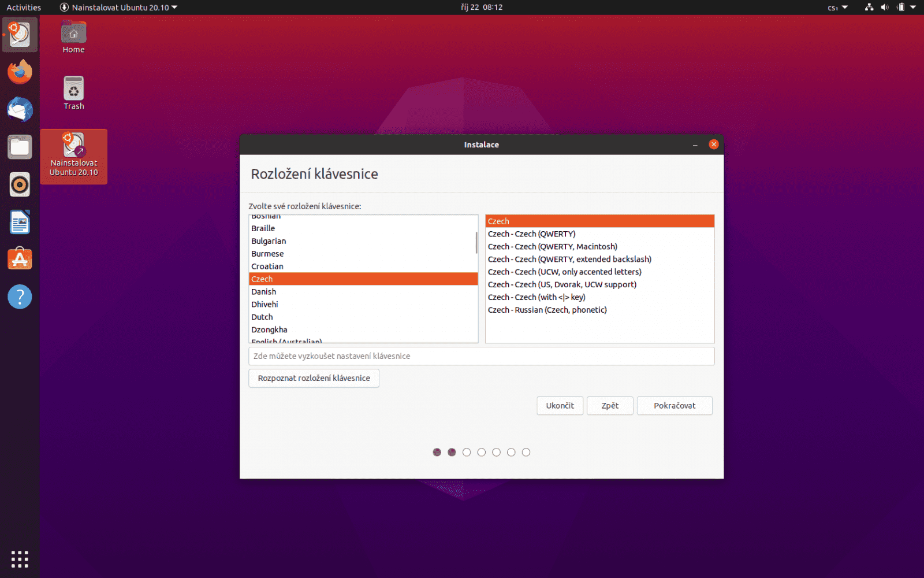Click the Show Applications grid icon
924x578 pixels.
pyautogui.click(x=19, y=558)
